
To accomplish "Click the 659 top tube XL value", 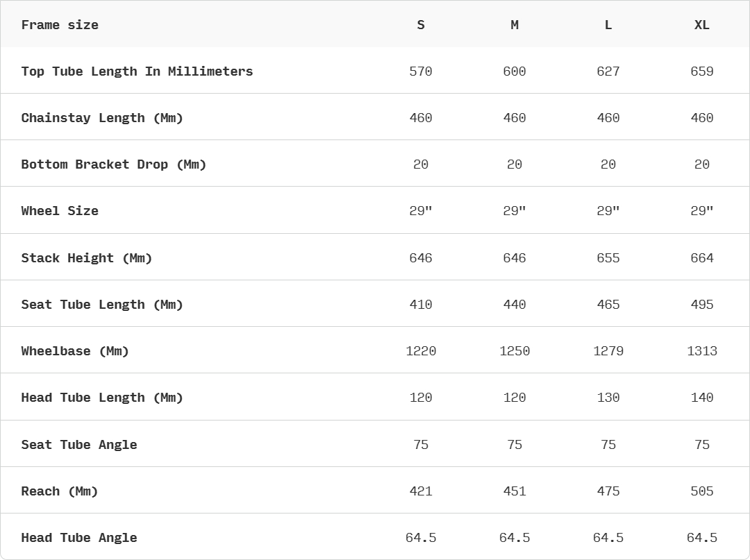I will click(x=701, y=71).
